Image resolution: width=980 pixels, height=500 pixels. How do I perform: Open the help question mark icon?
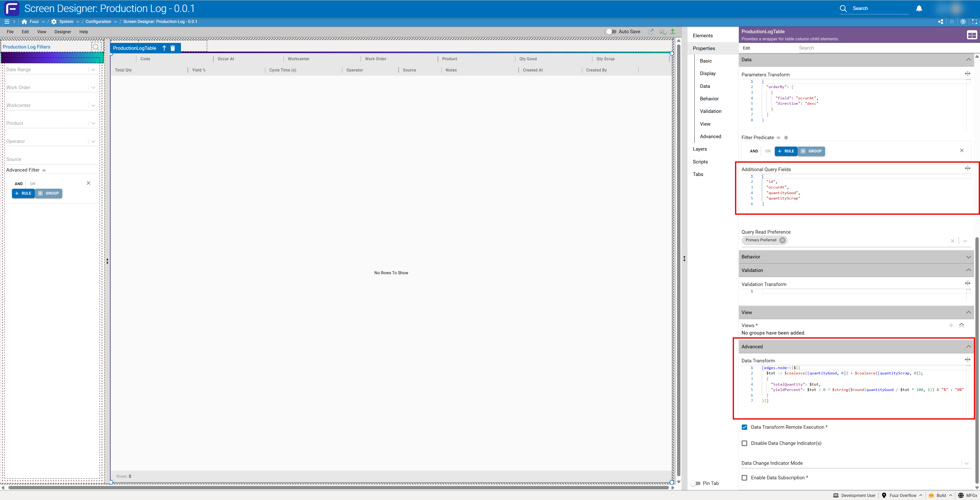(963, 22)
